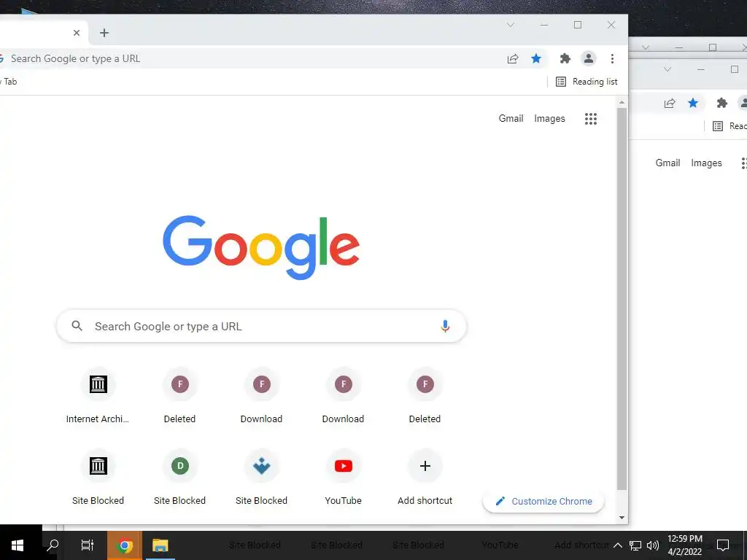Open the Deleted shortcut above Add shortcut
This screenshot has width=747, height=560.
(x=425, y=395)
